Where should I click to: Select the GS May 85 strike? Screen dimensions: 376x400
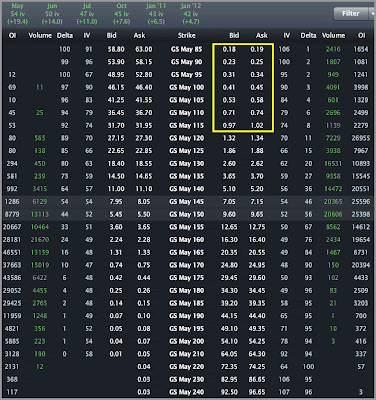187,49
